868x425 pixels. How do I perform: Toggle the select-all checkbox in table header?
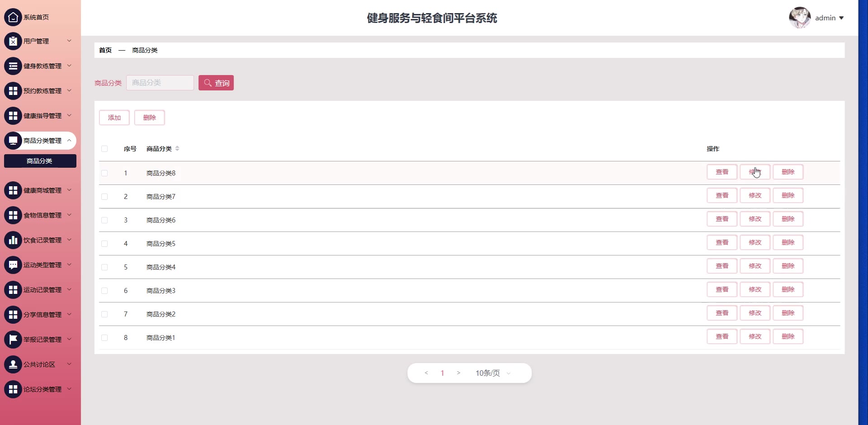pyautogui.click(x=104, y=149)
